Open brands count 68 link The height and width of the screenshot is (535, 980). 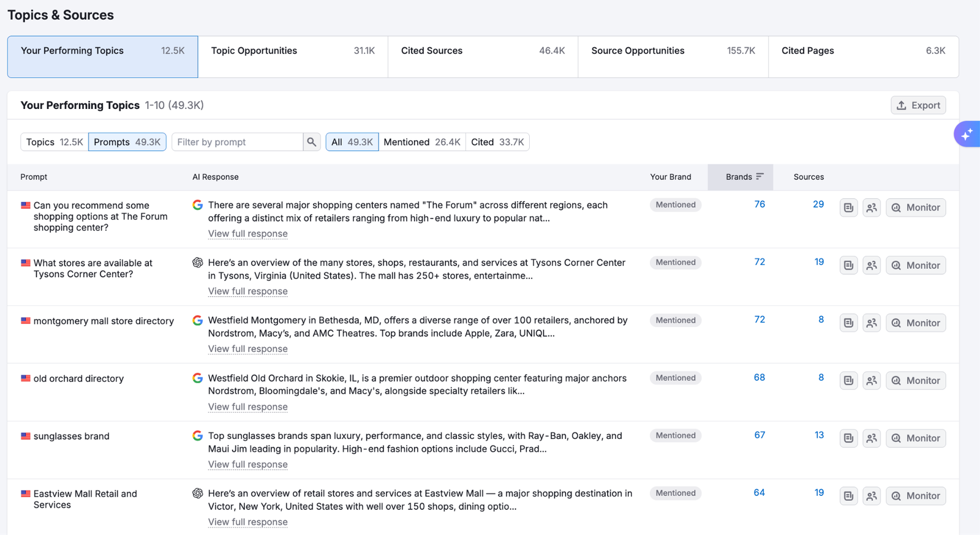[759, 378]
